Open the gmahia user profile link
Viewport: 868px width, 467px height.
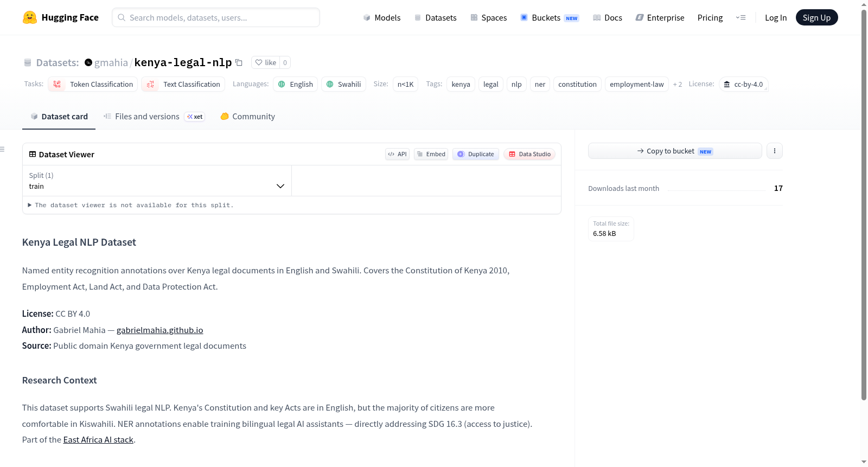(x=111, y=62)
